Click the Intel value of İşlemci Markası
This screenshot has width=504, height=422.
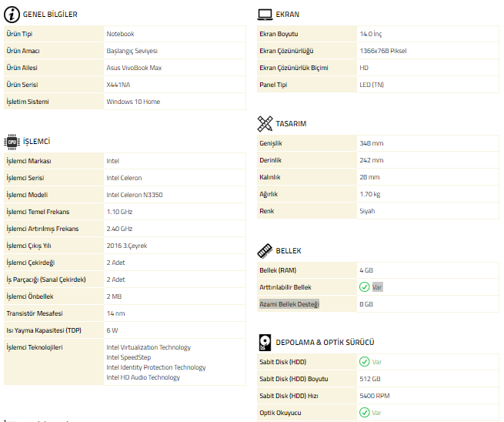click(x=113, y=161)
